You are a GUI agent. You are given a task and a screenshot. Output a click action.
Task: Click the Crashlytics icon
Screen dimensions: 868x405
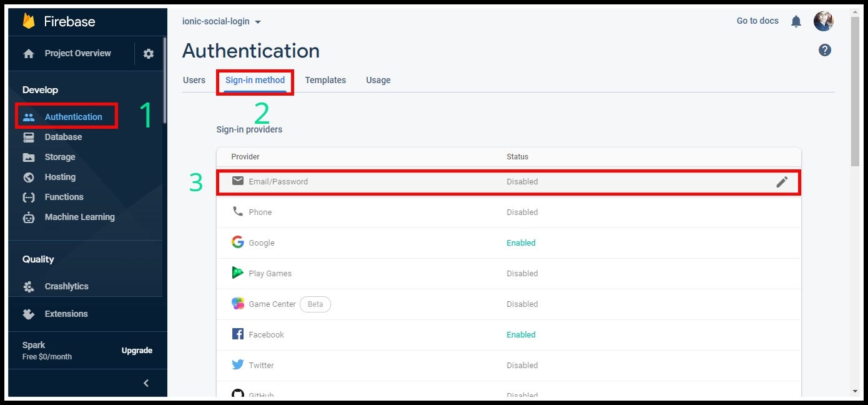[29, 286]
